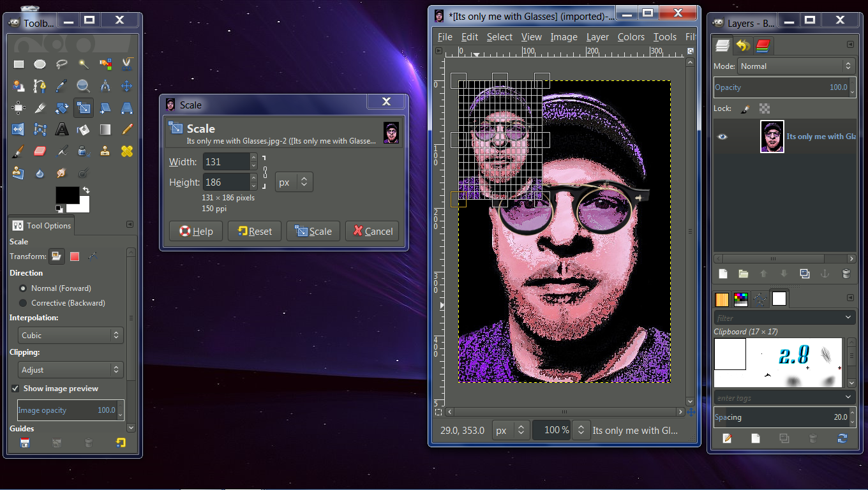The image size is (868, 490).
Task: Open the Interpolation dropdown showing Cubic
Action: tap(71, 335)
